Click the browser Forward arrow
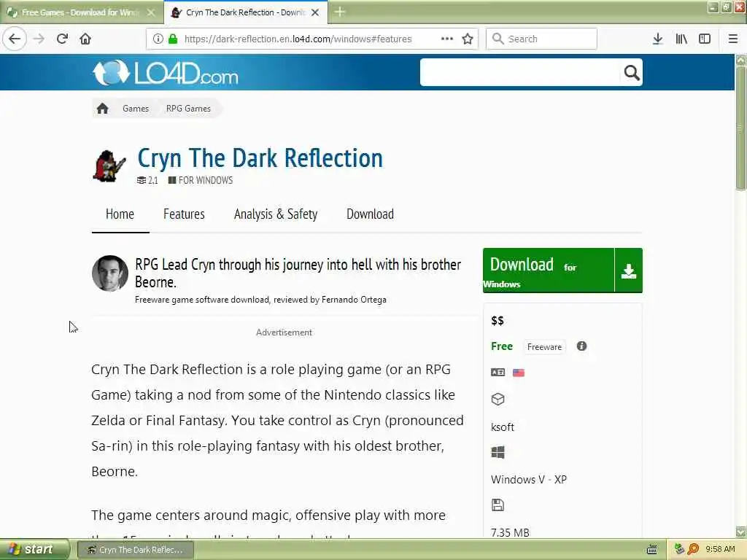Image resolution: width=747 pixels, height=560 pixels. point(39,39)
